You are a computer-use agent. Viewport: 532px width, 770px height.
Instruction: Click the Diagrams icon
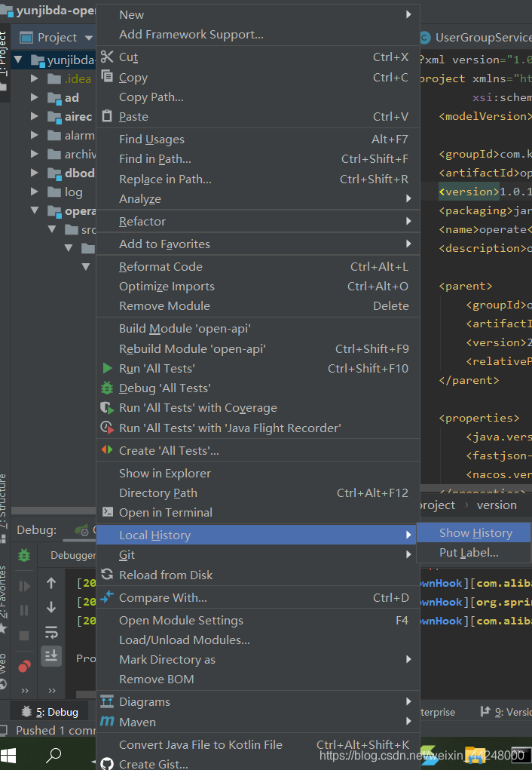(107, 701)
